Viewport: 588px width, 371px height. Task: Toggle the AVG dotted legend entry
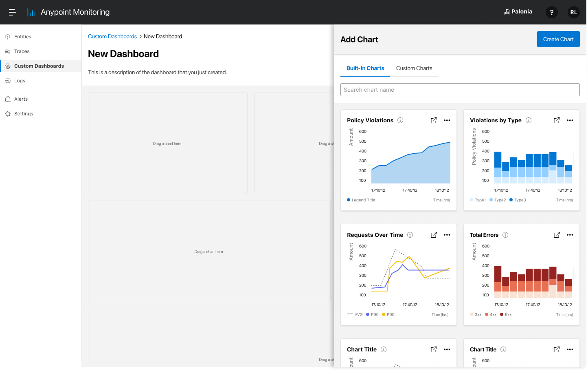[355, 315]
